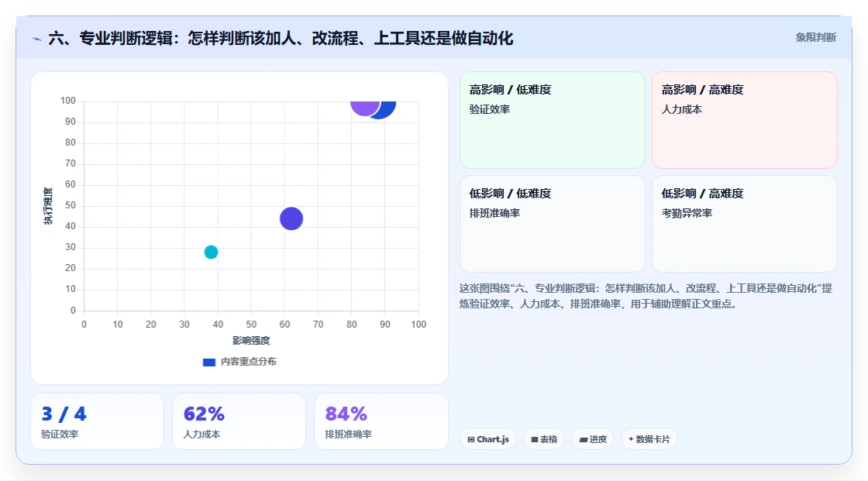Click the 进度 tag icon
Image resolution: width=868 pixels, height=481 pixels.
(x=584, y=440)
